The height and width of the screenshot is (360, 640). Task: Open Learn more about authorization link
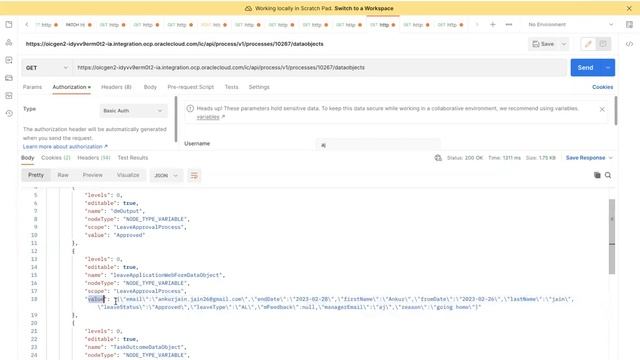point(65,147)
